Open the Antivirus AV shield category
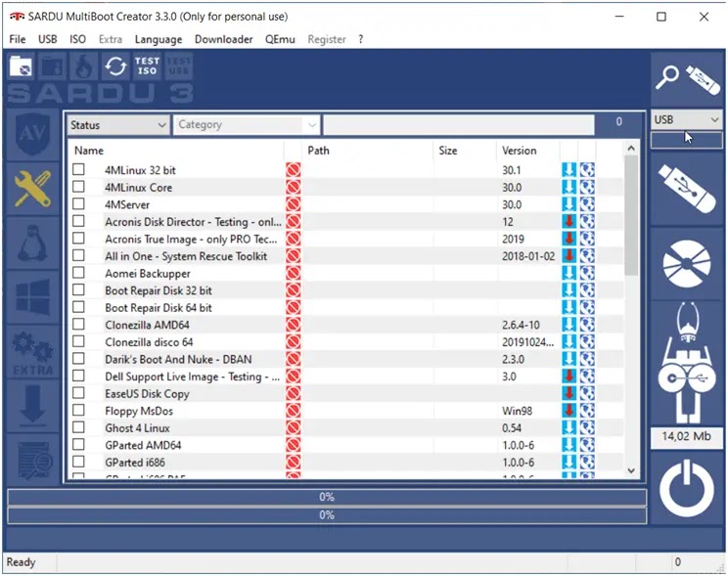Image resolution: width=728 pixels, height=576 pixels. tap(32, 134)
